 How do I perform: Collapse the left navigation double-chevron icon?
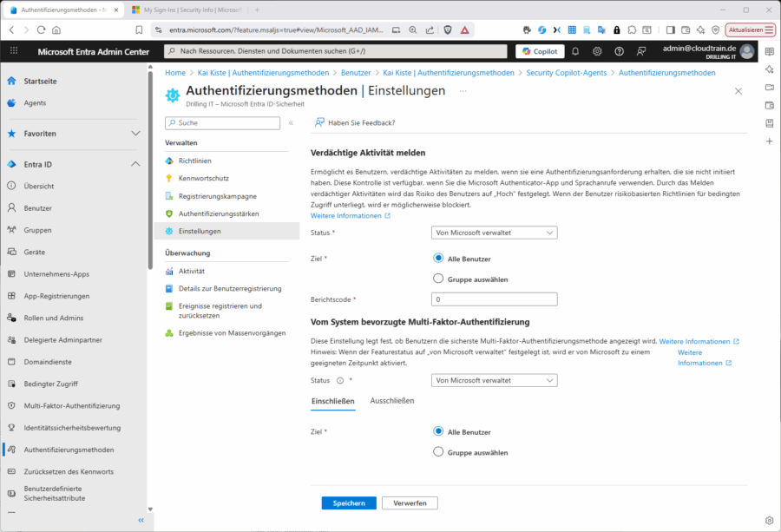point(141,520)
